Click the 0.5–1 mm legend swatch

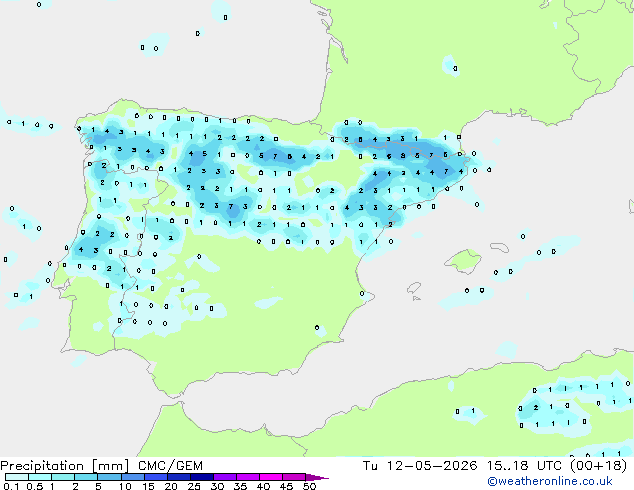[x=40, y=477]
